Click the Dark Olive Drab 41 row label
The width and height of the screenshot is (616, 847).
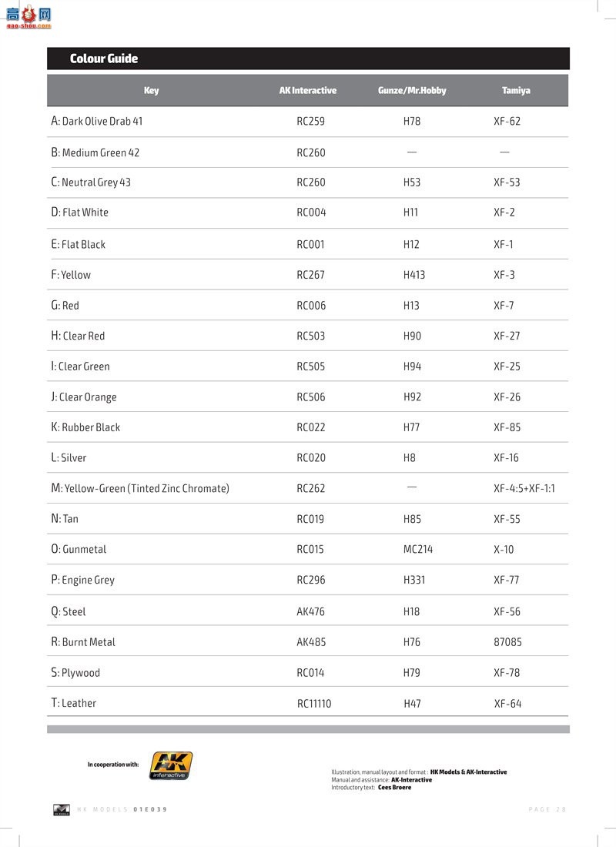(97, 121)
